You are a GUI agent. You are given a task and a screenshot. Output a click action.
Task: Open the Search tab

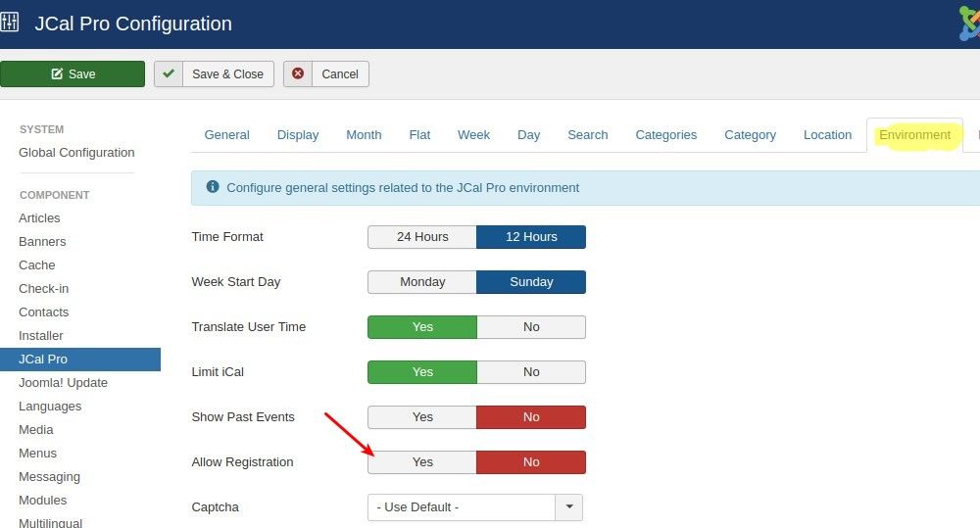click(x=587, y=135)
